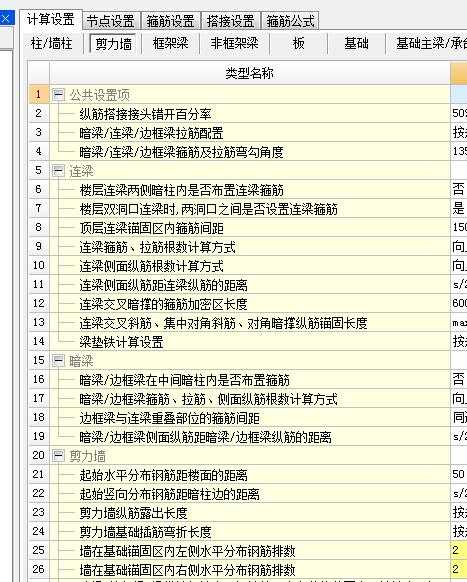
Task: Open the 箍筋公式 tab
Action: coord(290,21)
